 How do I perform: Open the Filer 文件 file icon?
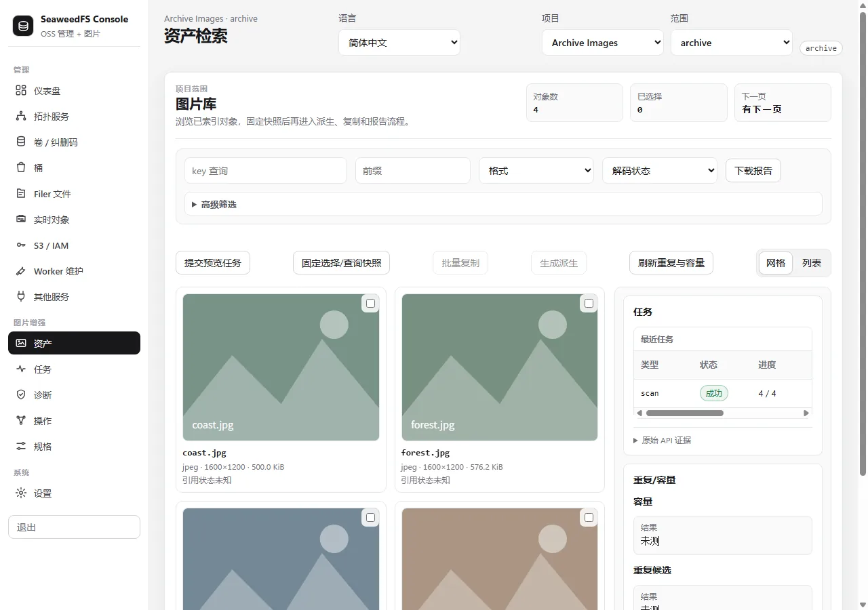point(21,194)
